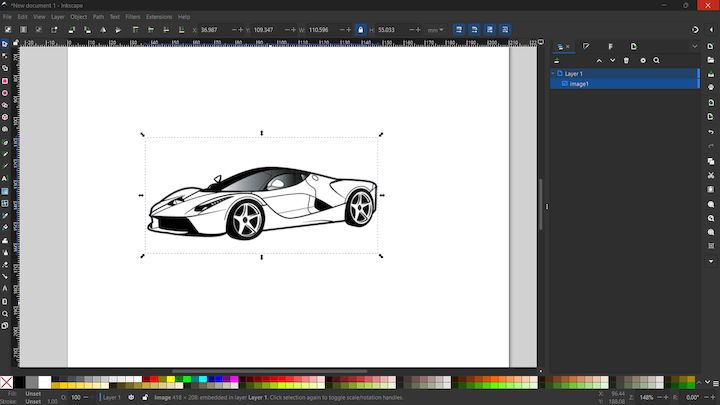Delete selected layer with trash icon
Viewport: 720px width, 405px height.
pos(626,60)
